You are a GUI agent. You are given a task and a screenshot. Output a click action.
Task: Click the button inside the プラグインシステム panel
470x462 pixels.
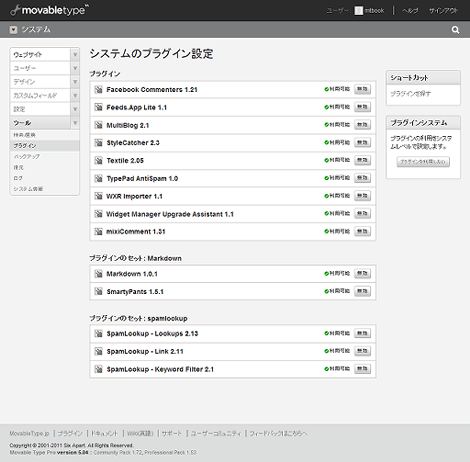(x=423, y=162)
